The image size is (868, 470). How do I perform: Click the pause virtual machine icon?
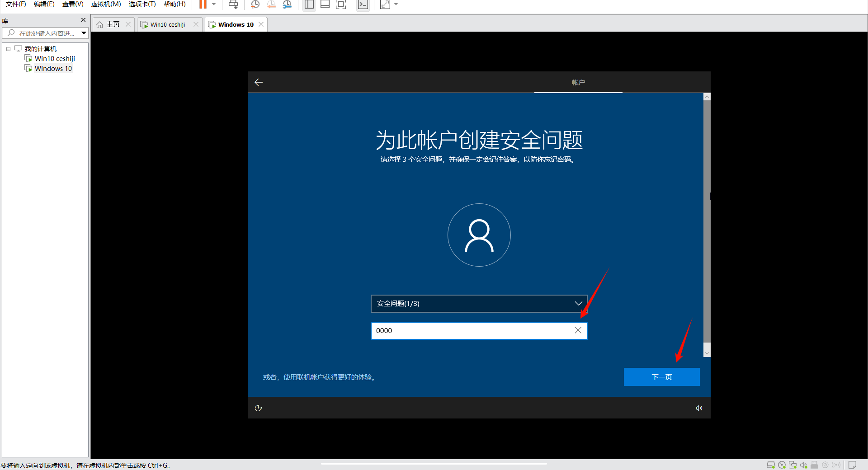tap(203, 5)
